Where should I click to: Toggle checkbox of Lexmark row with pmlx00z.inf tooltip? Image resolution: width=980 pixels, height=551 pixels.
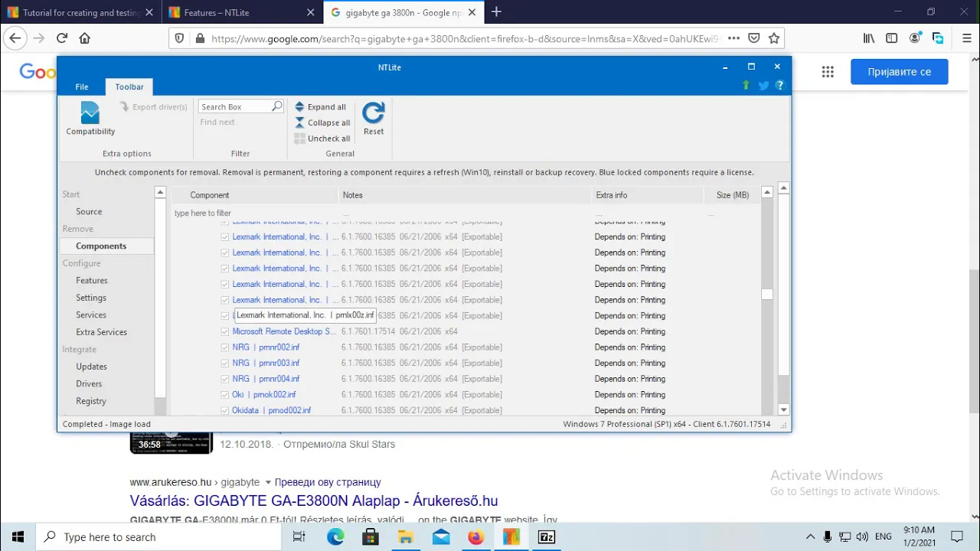[224, 315]
